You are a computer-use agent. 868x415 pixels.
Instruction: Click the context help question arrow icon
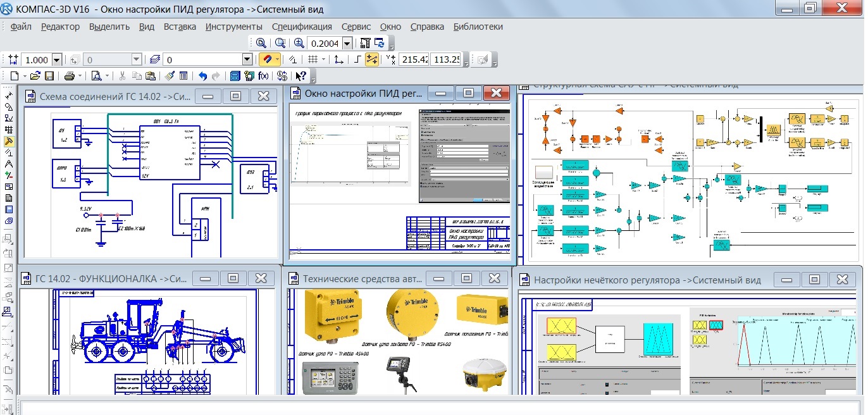click(x=301, y=76)
